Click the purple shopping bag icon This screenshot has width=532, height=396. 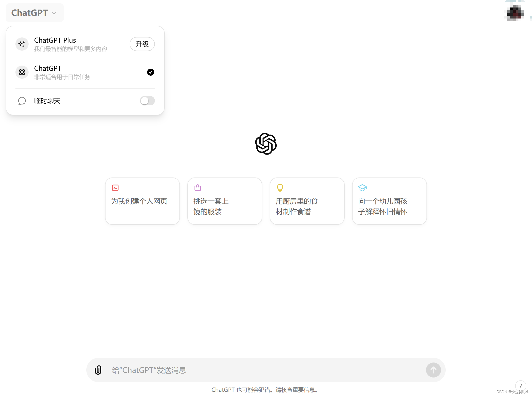pyautogui.click(x=197, y=188)
